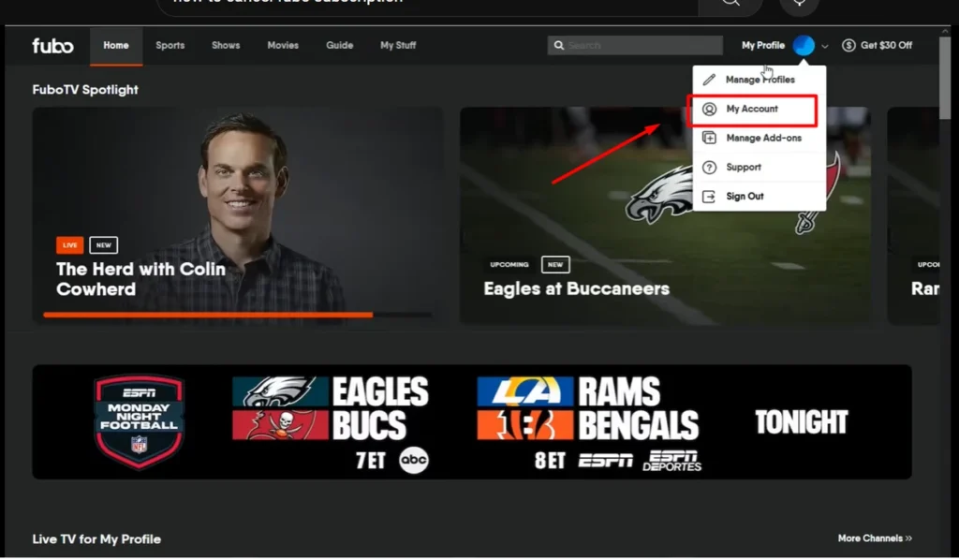Click the LIVE badge on The Herd
This screenshot has height=560, width=959.
(69, 245)
